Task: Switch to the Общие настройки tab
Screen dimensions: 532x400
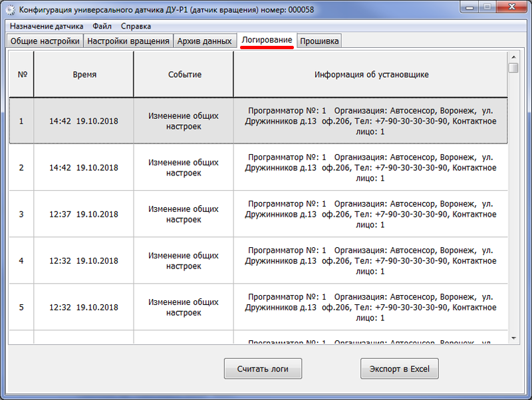Action: pyautogui.click(x=45, y=41)
